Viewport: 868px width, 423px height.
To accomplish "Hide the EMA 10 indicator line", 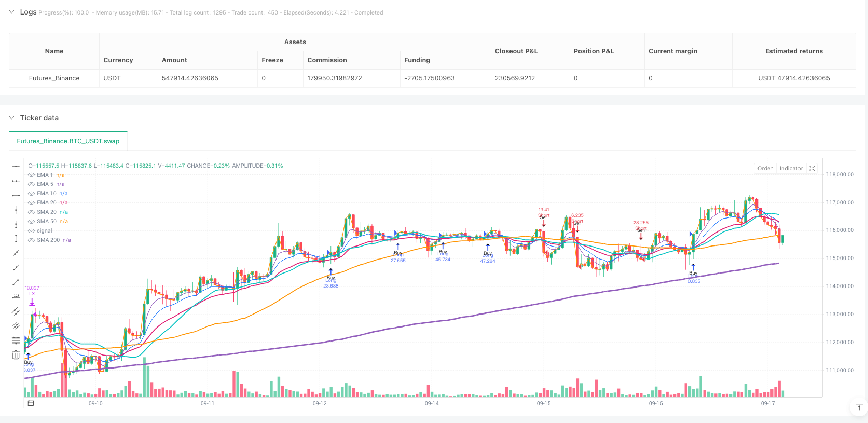I will tap(32, 194).
